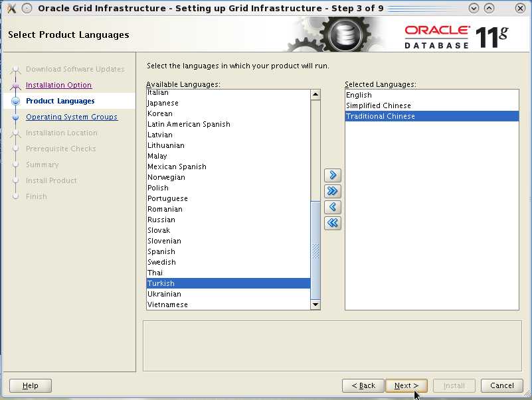The image size is (532, 400).
Task: Select Product Languages step in sidebar
Action: (x=60, y=101)
